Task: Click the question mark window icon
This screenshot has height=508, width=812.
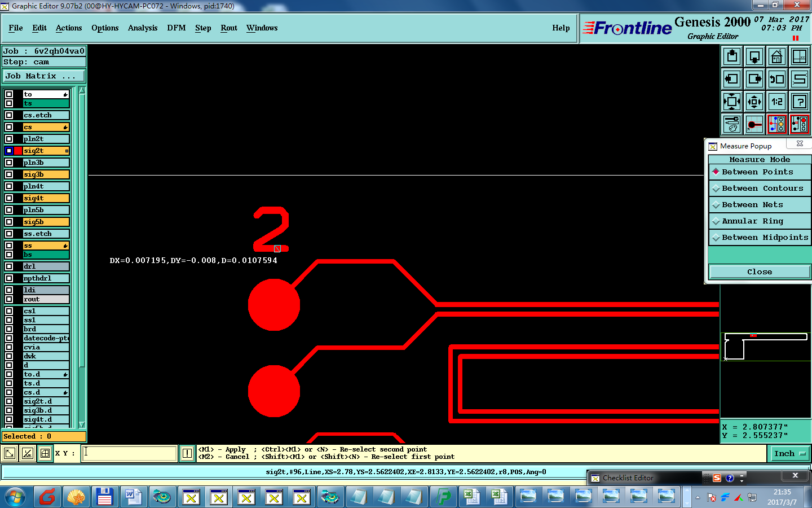Action: (800, 102)
